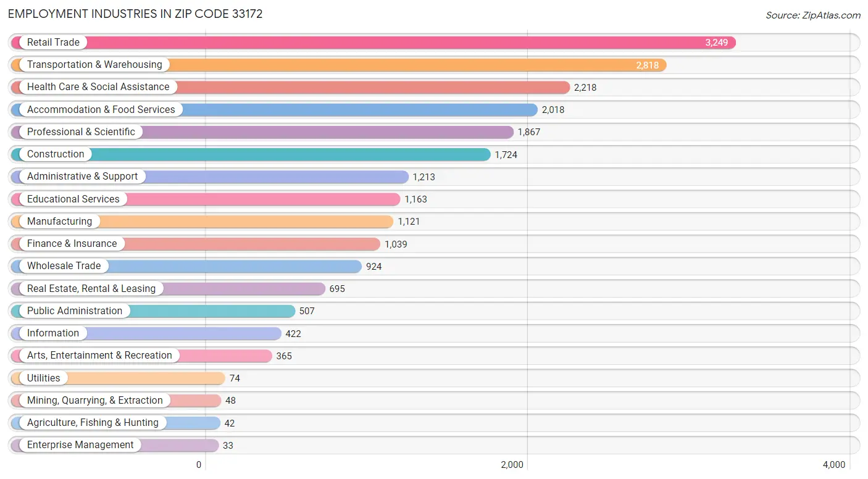Select the Public Administration label
Viewport: 868px width, 479px height.
(75, 311)
